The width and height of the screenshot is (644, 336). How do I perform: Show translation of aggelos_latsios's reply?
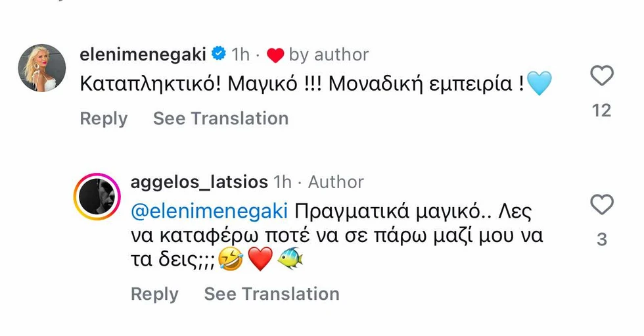coord(271,294)
